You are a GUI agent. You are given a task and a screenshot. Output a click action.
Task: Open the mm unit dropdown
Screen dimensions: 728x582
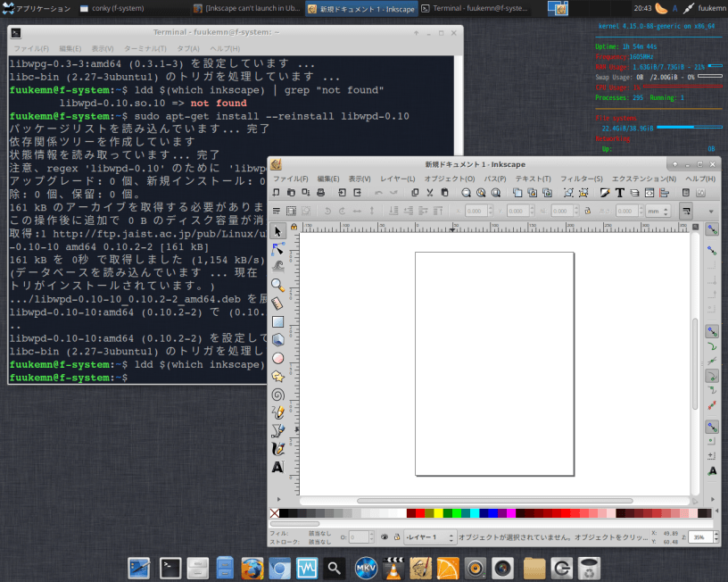(658, 211)
